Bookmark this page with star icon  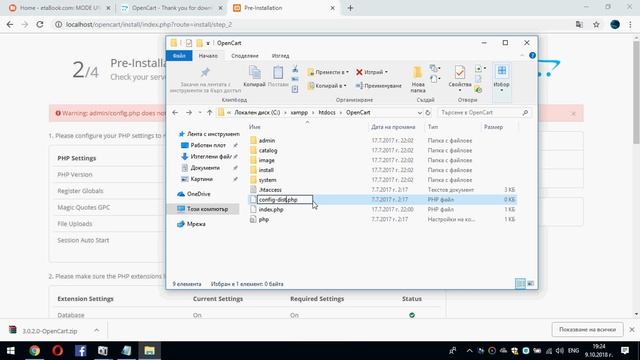click(x=596, y=24)
